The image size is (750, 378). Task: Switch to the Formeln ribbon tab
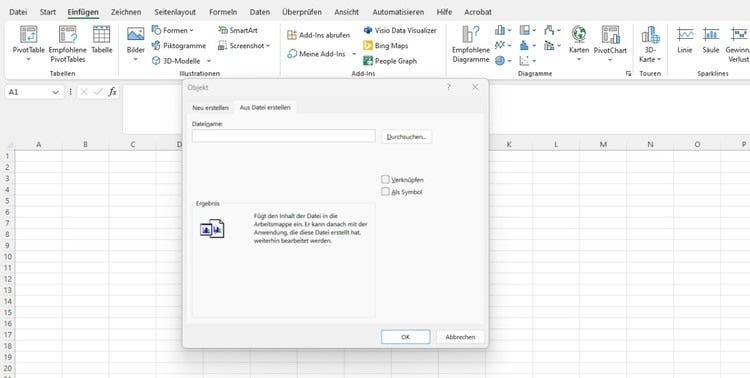tap(223, 12)
